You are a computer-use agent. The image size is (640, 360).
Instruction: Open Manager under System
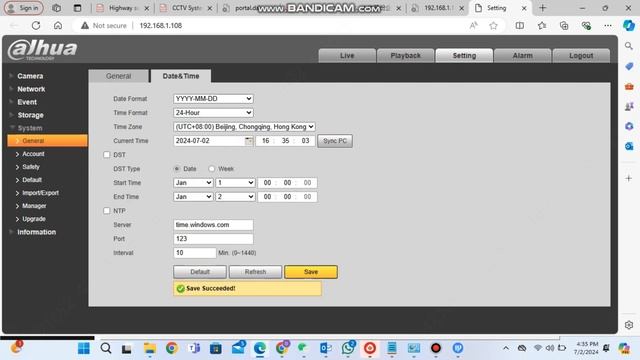(34, 206)
